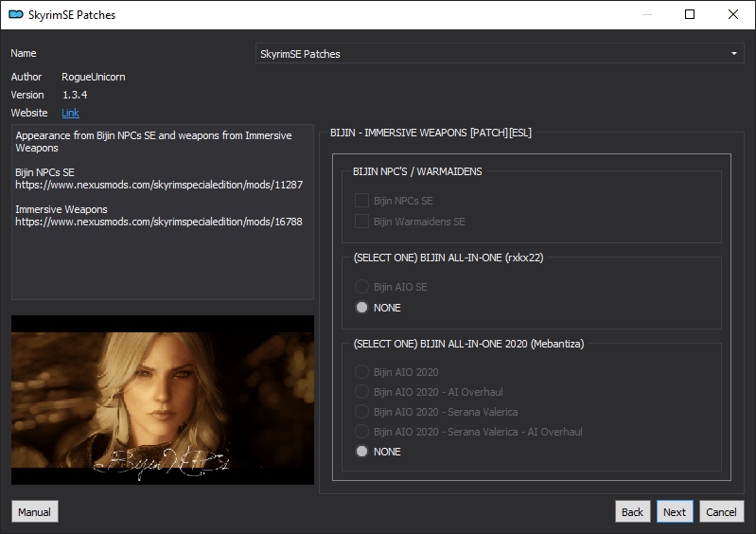Click the Next button

coord(675,511)
